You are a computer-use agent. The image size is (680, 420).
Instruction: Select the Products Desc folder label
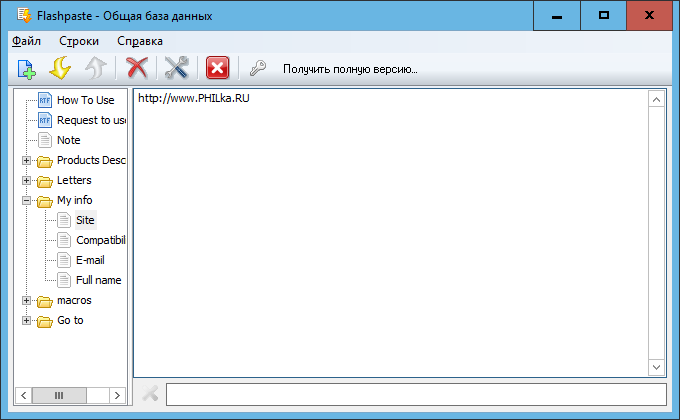pyautogui.click(x=92, y=160)
